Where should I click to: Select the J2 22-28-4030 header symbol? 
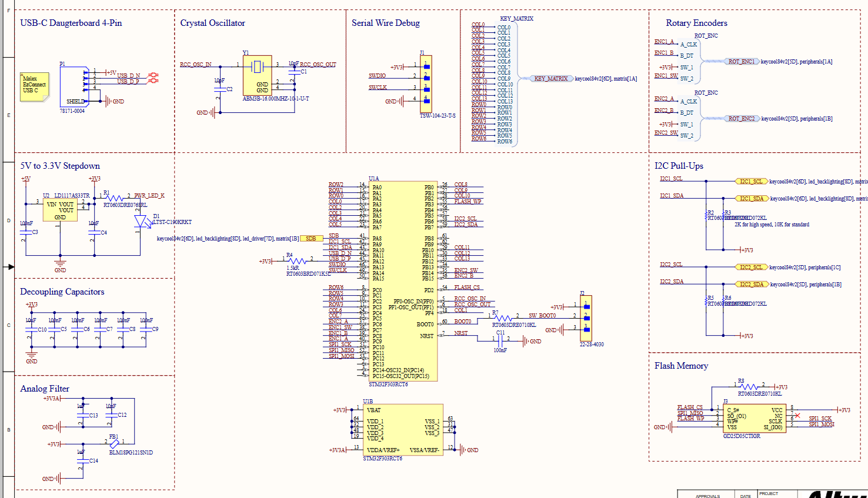586,317
